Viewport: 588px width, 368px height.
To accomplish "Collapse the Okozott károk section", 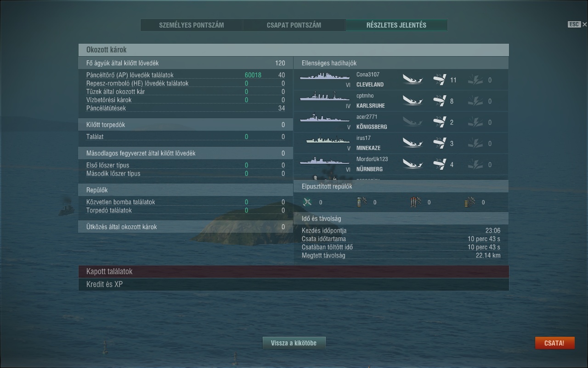I will (294, 50).
